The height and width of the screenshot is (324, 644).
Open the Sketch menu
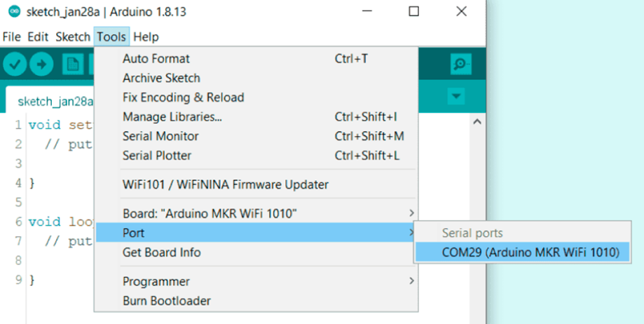pyautogui.click(x=73, y=36)
